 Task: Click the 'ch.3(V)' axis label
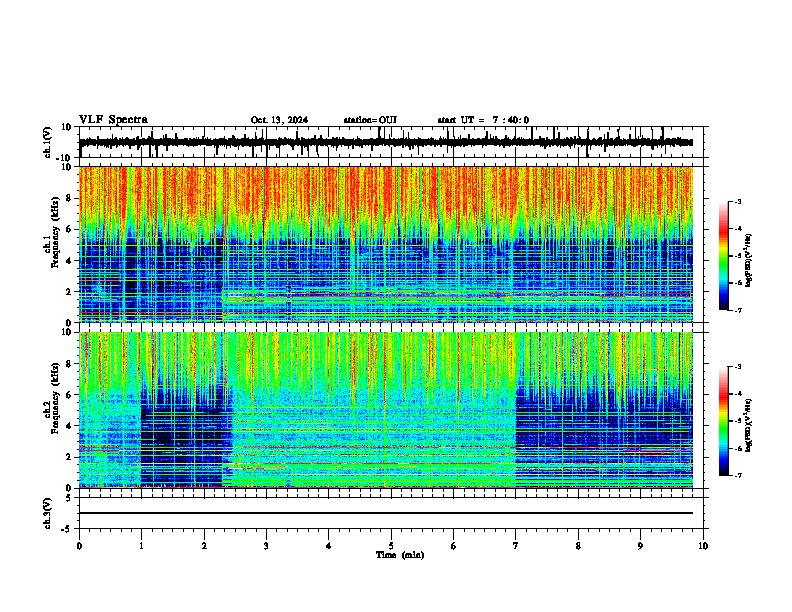(x=48, y=514)
